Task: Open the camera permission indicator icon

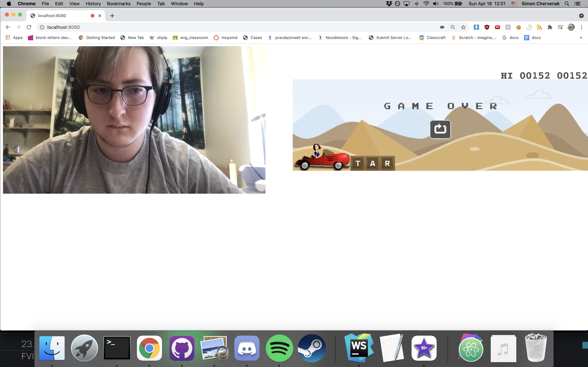Action: (x=442, y=27)
